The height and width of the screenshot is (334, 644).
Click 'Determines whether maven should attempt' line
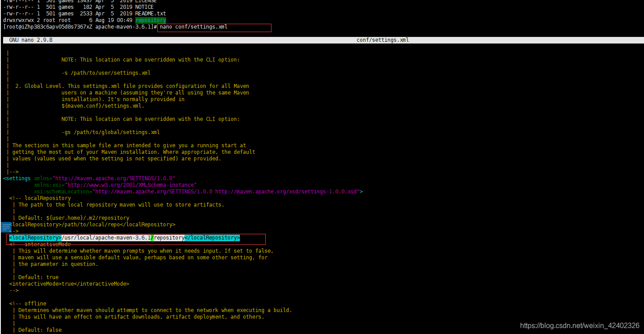[x=155, y=310]
